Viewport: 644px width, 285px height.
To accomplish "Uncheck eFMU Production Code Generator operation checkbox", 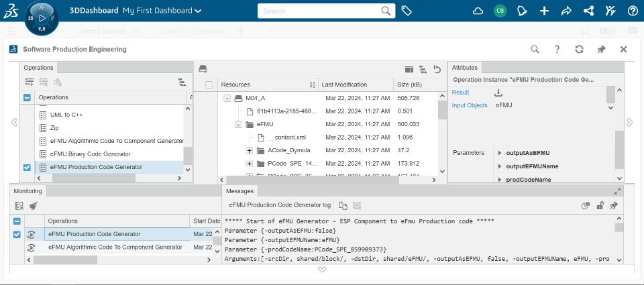I will coord(27,168).
